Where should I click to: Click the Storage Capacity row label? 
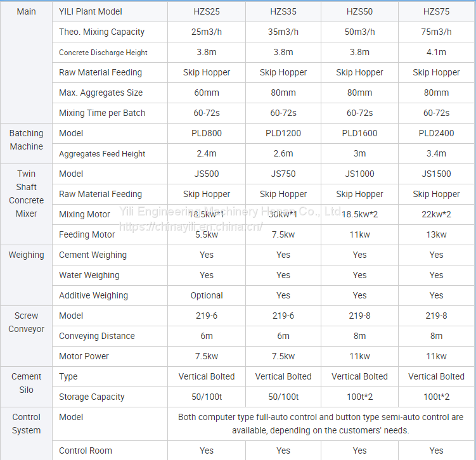[91, 397]
